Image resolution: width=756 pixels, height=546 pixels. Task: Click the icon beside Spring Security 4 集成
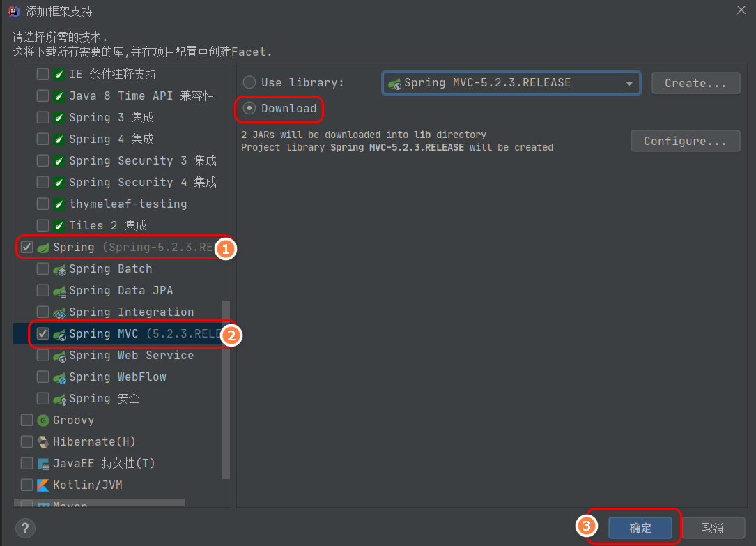tap(59, 182)
